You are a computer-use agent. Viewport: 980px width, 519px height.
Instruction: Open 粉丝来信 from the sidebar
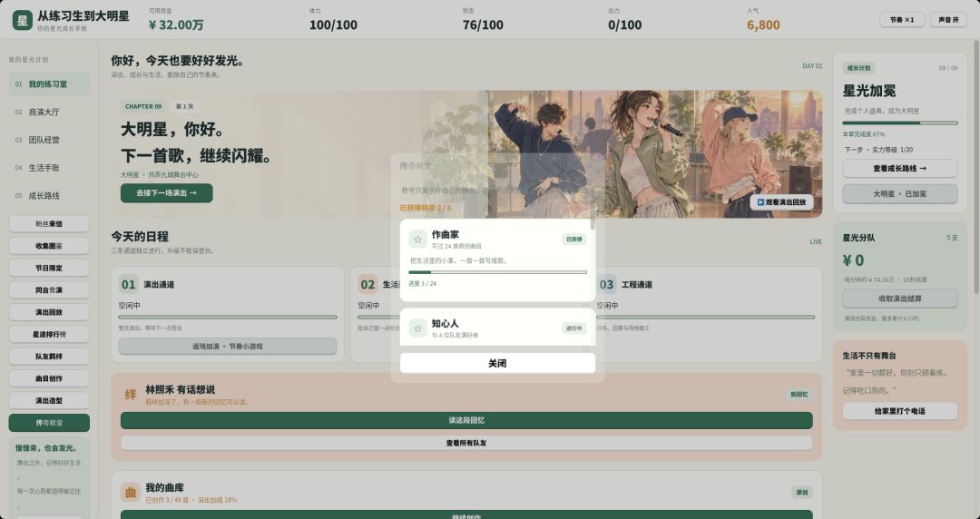49,223
